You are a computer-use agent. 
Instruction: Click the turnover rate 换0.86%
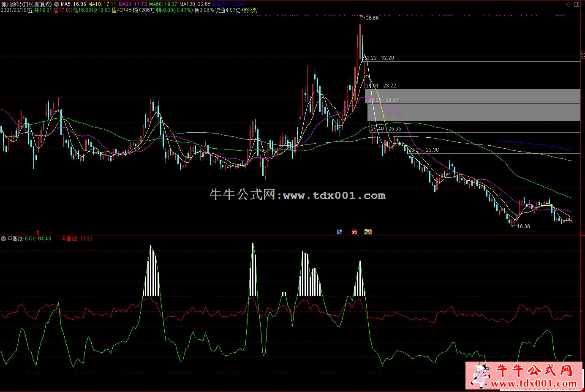204,10
